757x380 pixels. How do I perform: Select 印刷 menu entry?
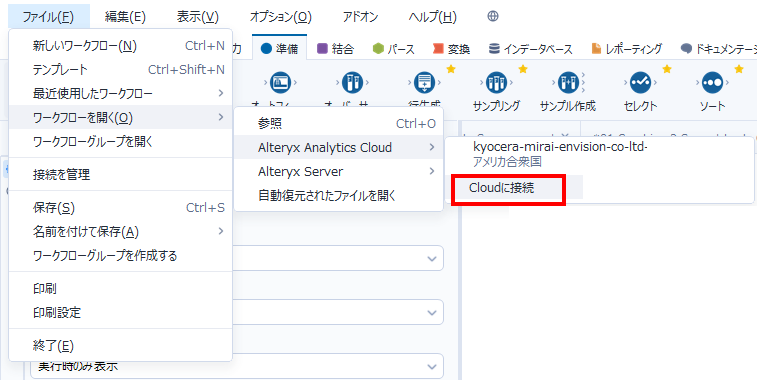(x=121, y=289)
